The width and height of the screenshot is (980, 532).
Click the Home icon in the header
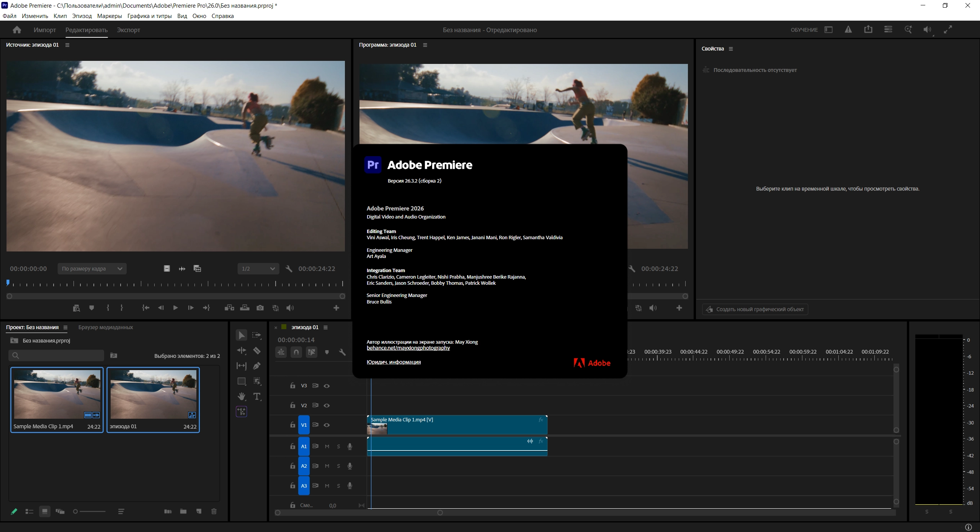click(x=17, y=30)
